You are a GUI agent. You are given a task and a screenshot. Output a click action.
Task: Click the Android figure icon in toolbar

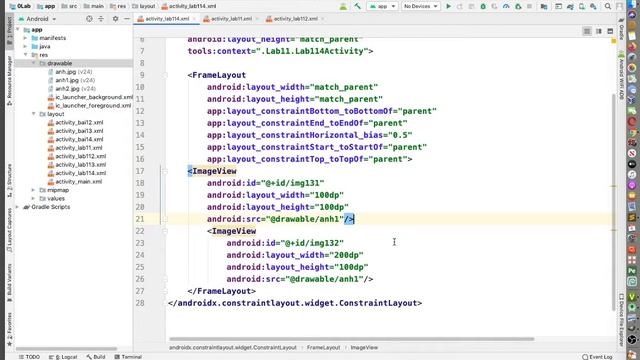343,6
